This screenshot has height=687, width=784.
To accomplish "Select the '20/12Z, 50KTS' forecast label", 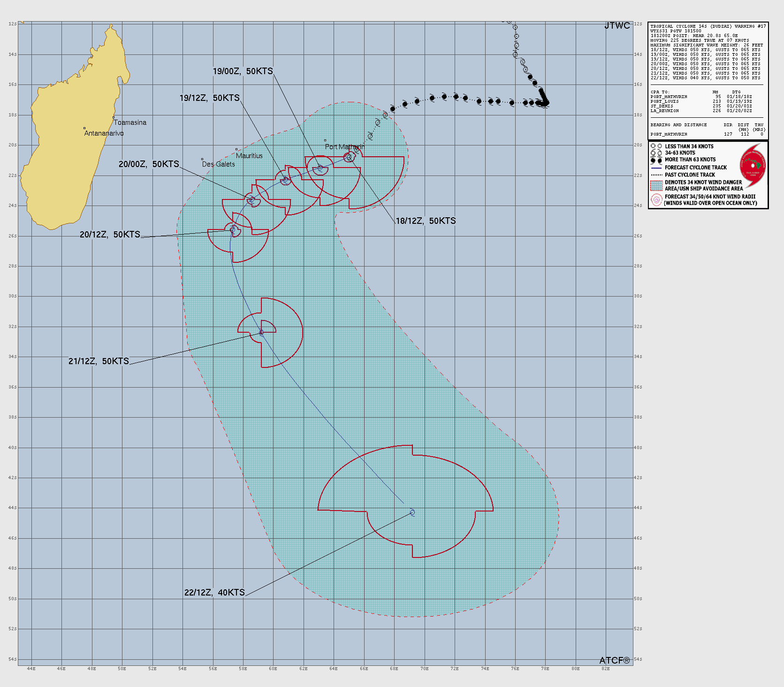I will [x=110, y=235].
